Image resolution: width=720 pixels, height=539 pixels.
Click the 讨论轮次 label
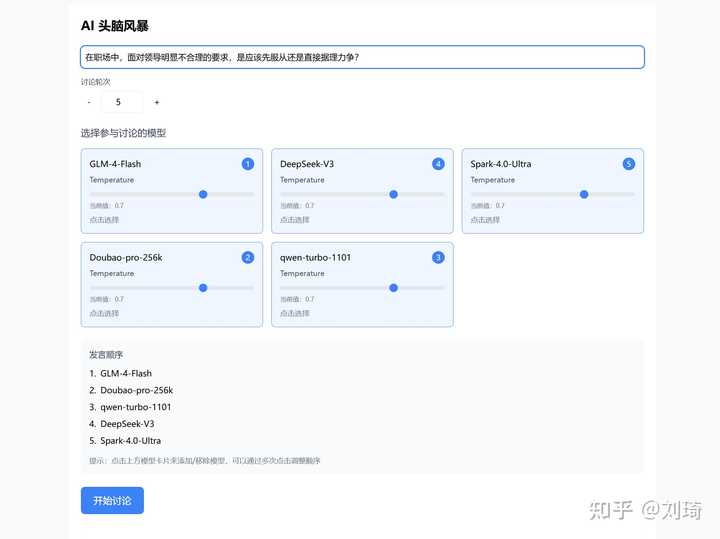(96, 82)
